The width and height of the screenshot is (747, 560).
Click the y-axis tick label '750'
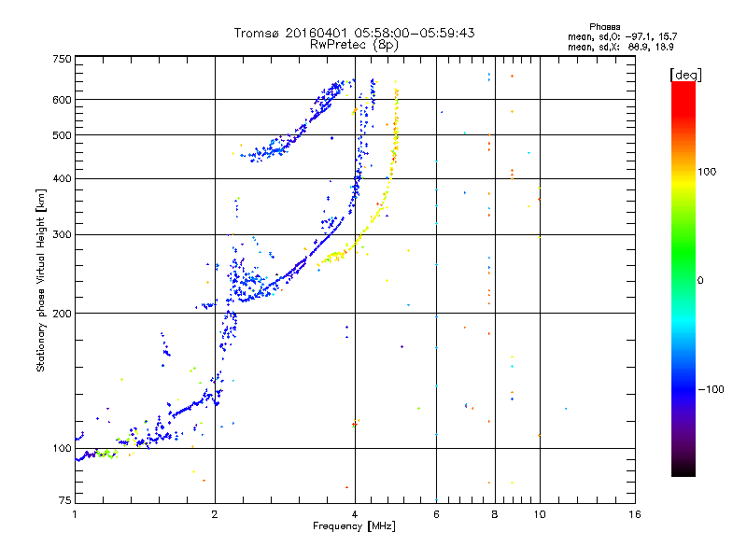(x=62, y=59)
